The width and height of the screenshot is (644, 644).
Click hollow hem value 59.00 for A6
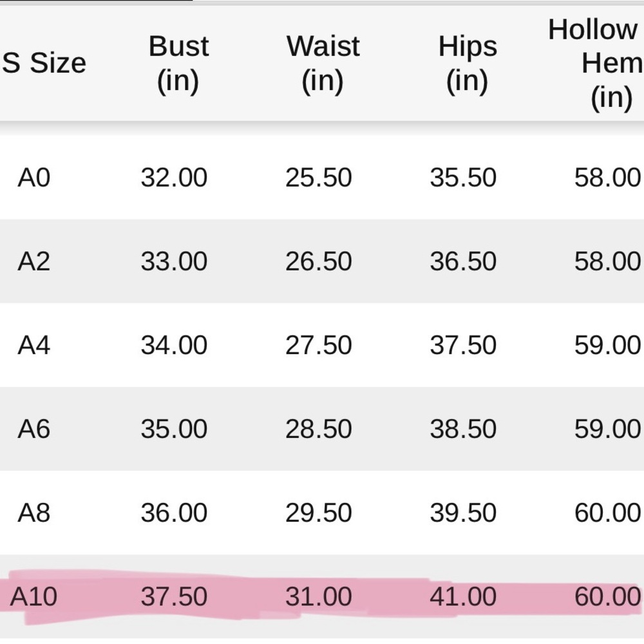(608, 429)
